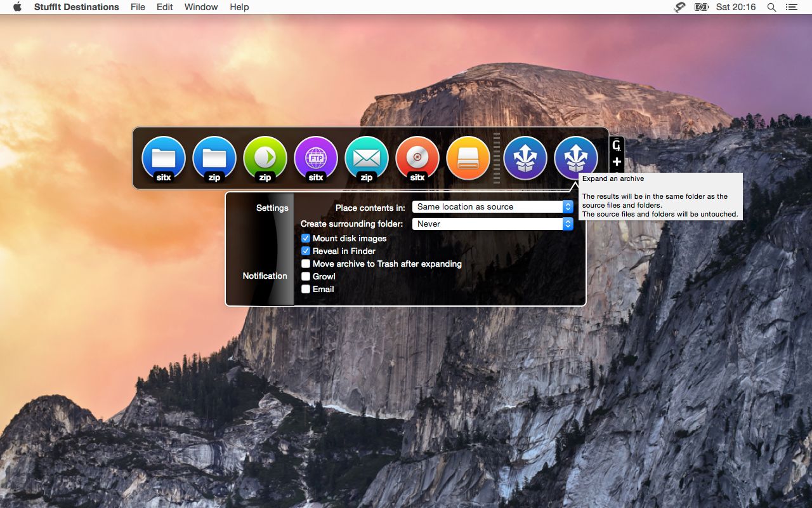
Task: Select the green play-arrow zip destination tile
Action: pos(265,158)
